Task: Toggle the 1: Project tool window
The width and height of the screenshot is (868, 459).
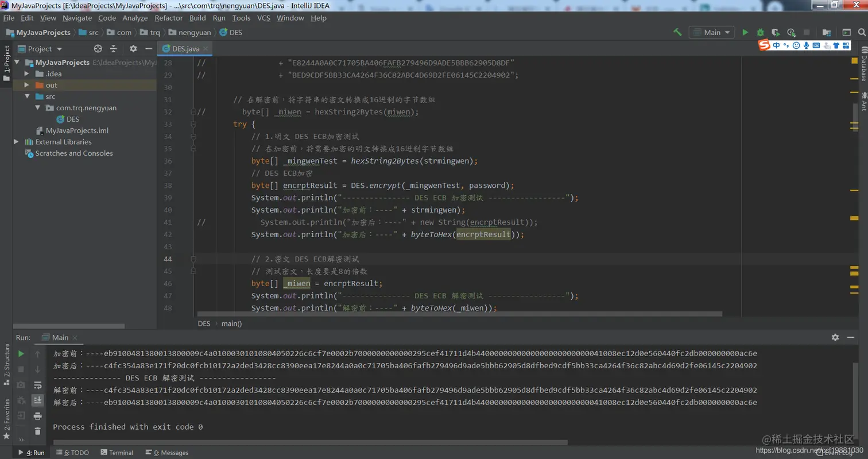Action: tap(6, 63)
